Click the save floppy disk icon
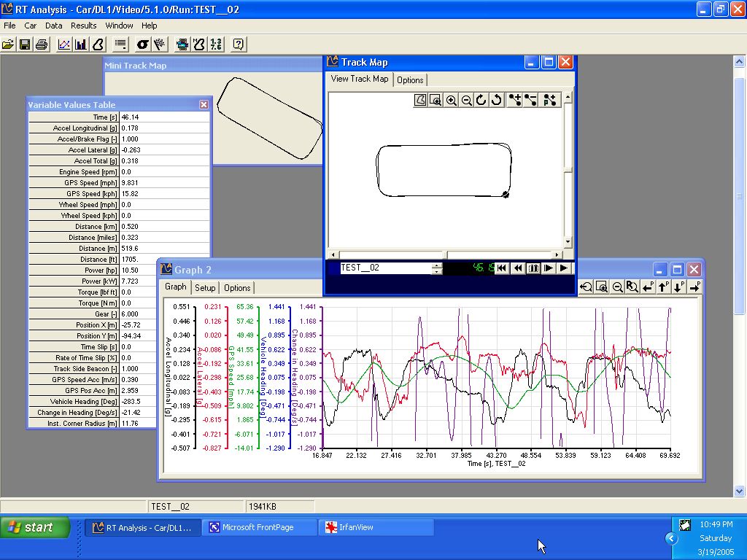 tap(25, 44)
